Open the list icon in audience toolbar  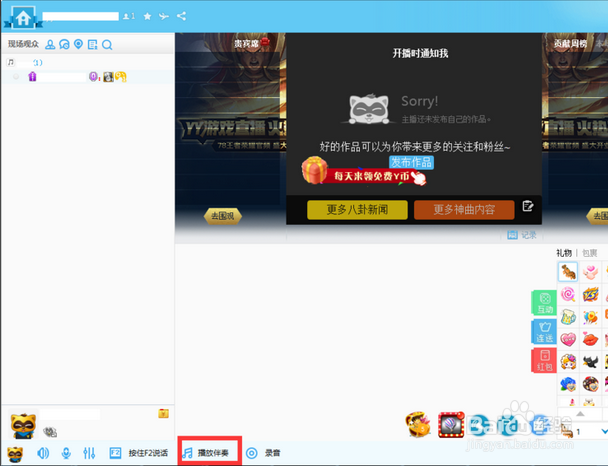tap(92, 45)
